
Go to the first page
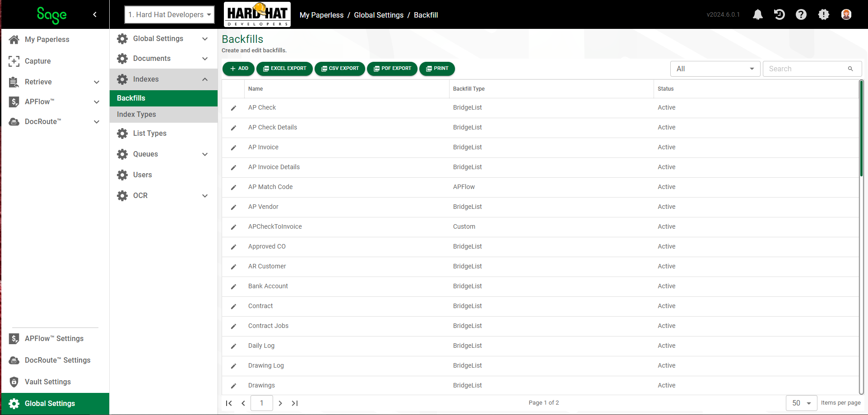click(229, 403)
